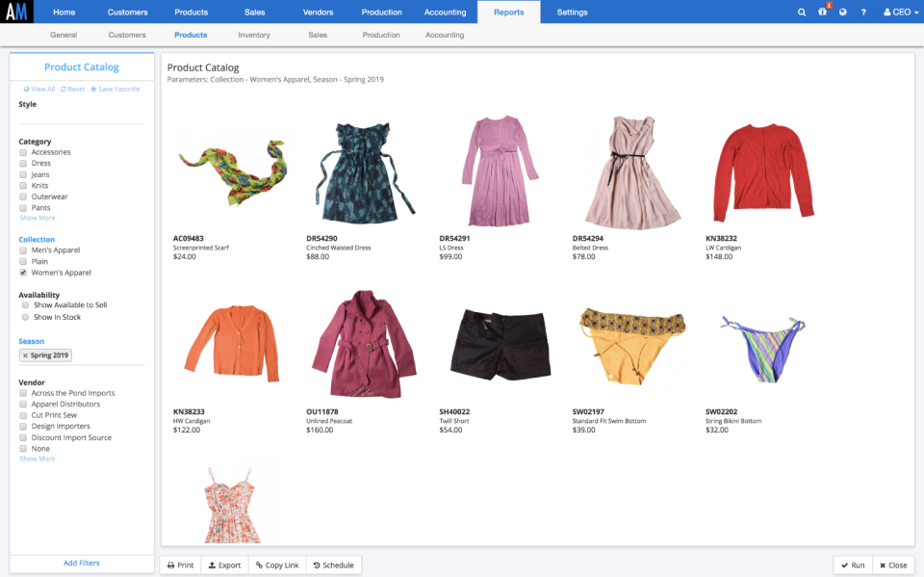Expand vendor list with Show More
The height and width of the screenshot is (577, 924).
(38, 459)
